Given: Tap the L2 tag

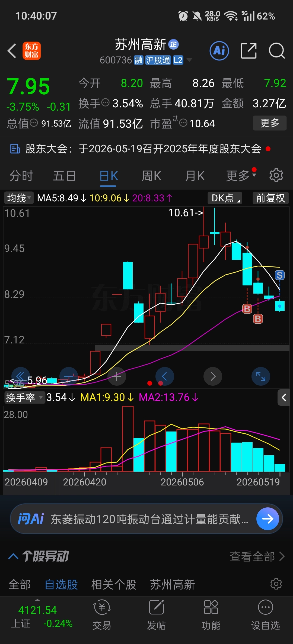Looking at the screenshot, I should coord(178,60).
